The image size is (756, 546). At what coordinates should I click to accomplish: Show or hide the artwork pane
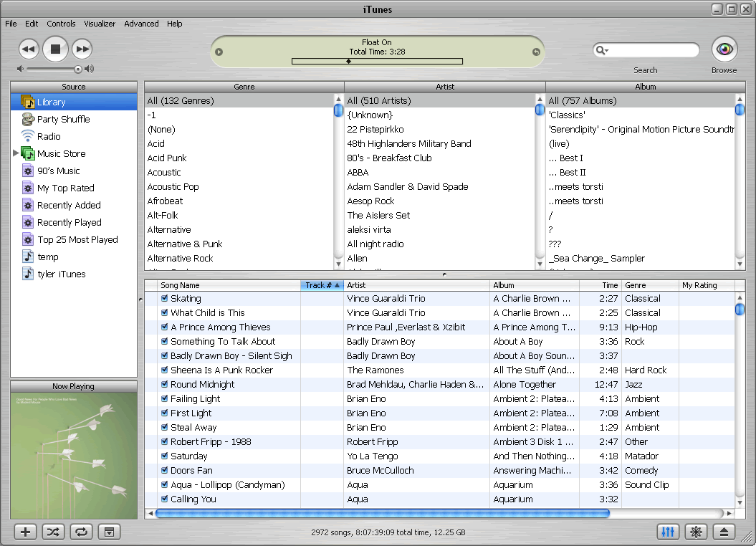click(108, 532)
